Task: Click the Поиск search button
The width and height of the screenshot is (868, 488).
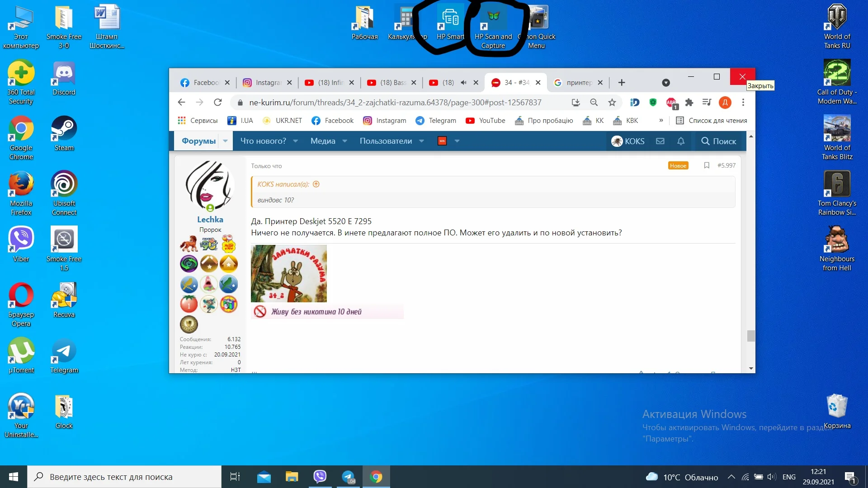Action: pyautogui.click(x=718, y=141)
